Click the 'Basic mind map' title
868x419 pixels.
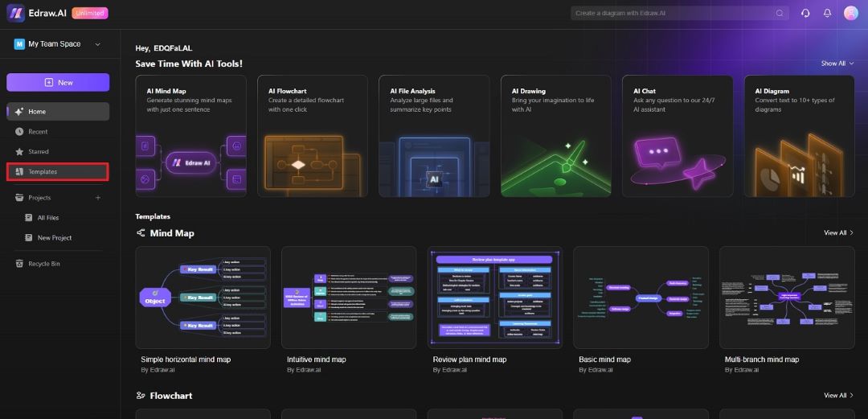(x=604, y=359)
